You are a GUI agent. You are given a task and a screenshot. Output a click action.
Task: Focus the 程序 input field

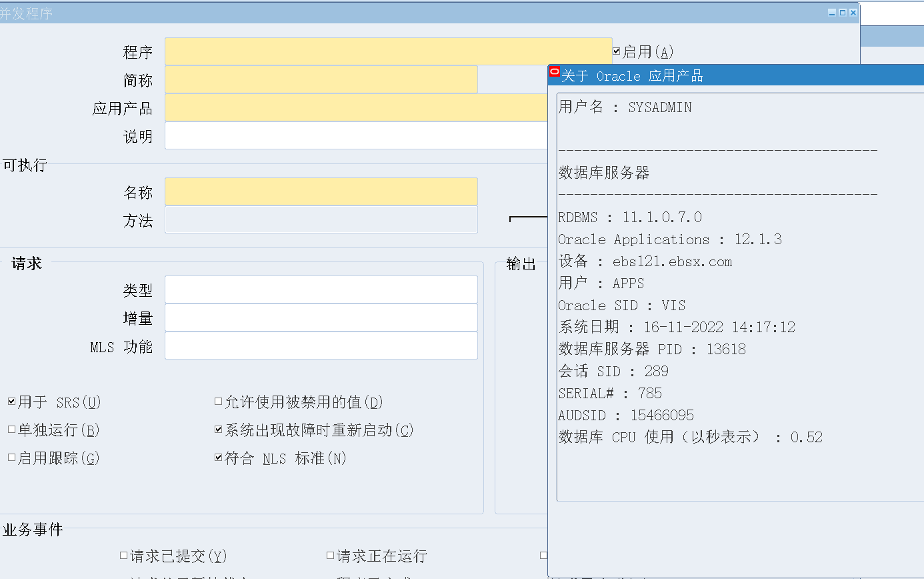(x=388, y=51)
